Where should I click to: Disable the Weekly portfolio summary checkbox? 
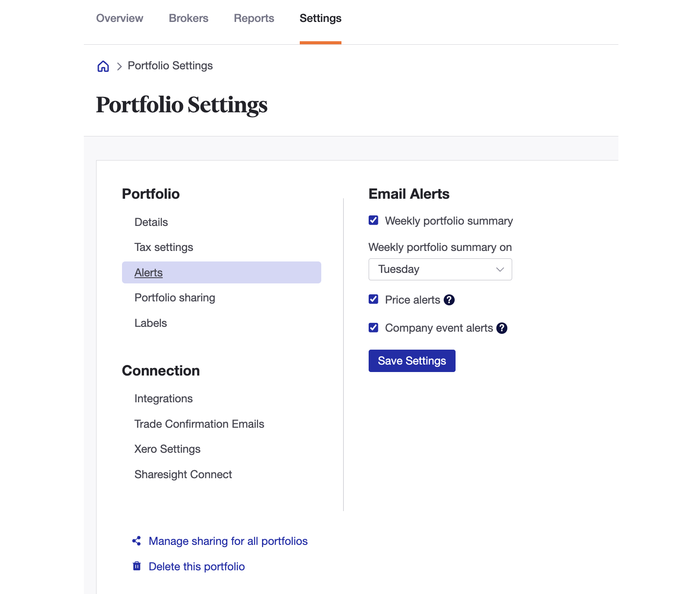tap(373, 221)
